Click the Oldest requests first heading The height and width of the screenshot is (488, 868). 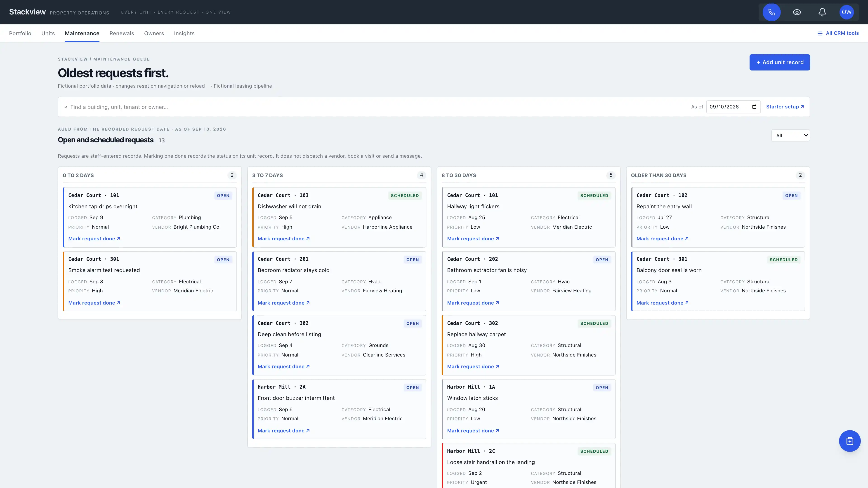click(113, 73)
